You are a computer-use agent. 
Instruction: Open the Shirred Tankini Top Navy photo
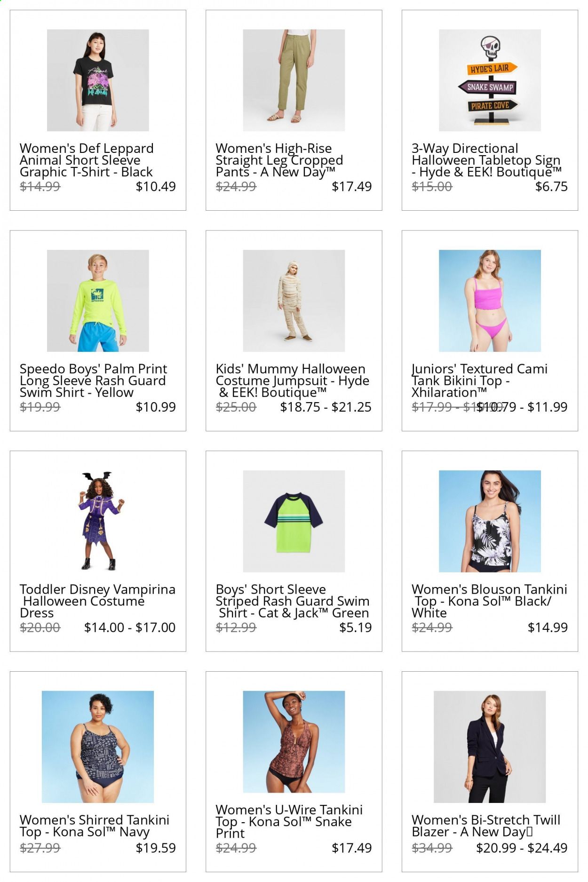tap(98, 747)
